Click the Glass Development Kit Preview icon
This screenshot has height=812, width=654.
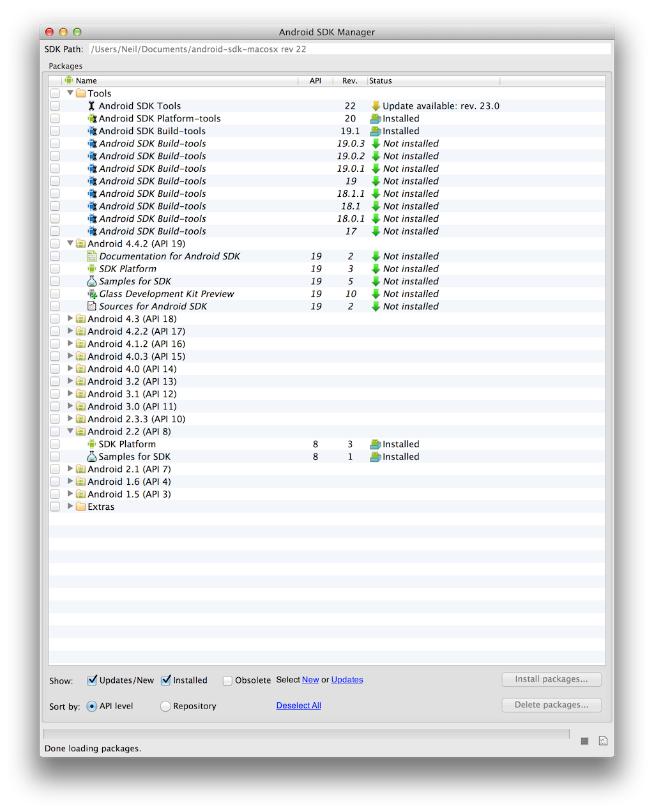[92, 294]
